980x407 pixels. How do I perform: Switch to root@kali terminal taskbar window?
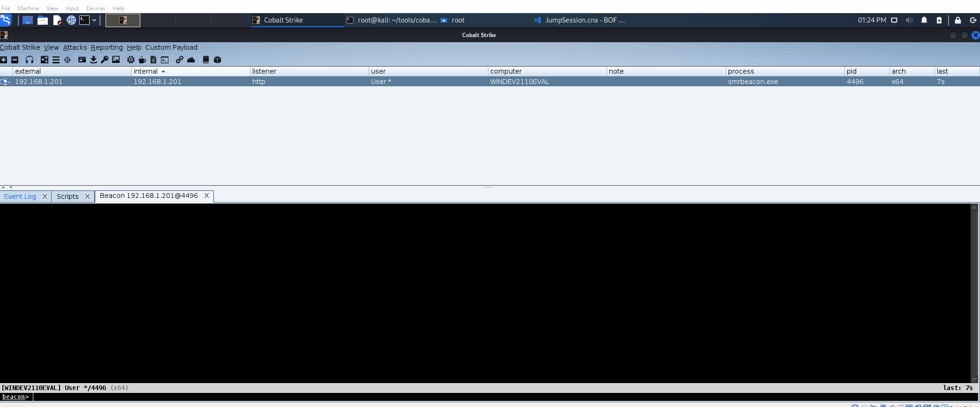(x=392, y=20)
